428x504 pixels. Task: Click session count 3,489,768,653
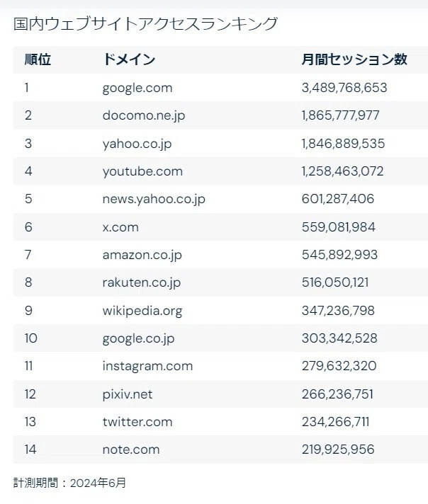(x=344, y=88)
